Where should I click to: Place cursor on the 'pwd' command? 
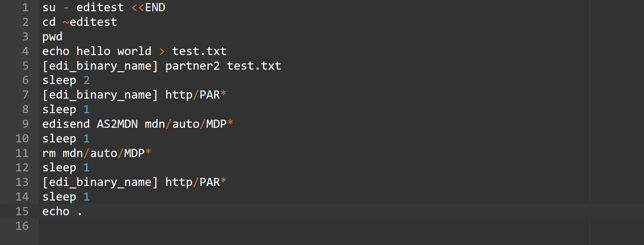coord(53,37)
